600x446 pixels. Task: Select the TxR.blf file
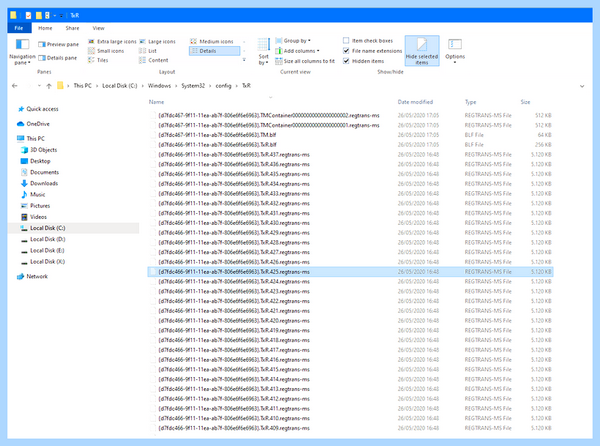350,145
